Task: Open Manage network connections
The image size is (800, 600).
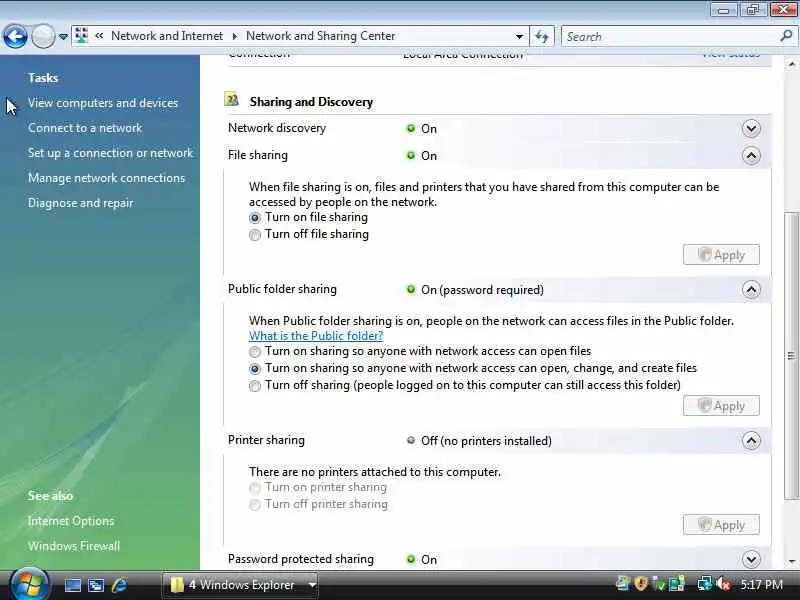Action: point(107,178)
